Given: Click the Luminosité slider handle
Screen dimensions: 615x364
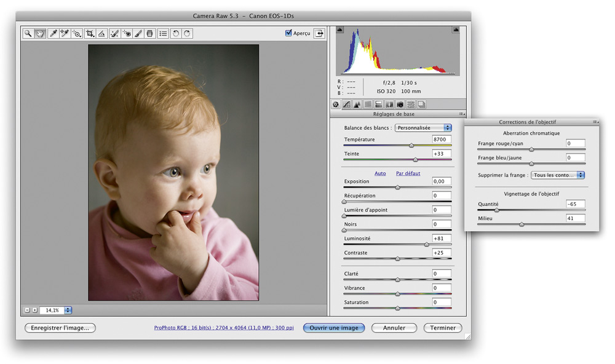Looking at the screenshot, I should click(427, 244).
